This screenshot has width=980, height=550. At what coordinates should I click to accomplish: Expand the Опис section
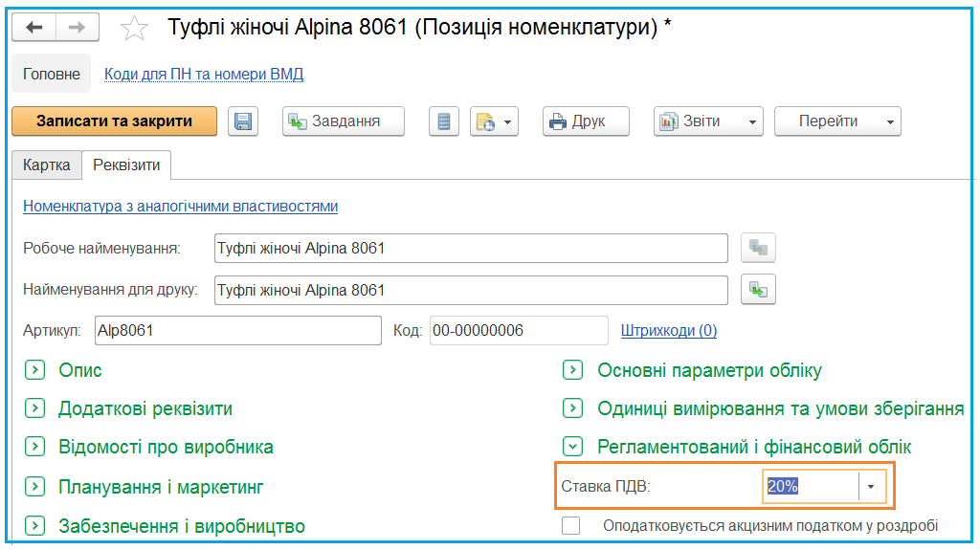click(35, 370)
